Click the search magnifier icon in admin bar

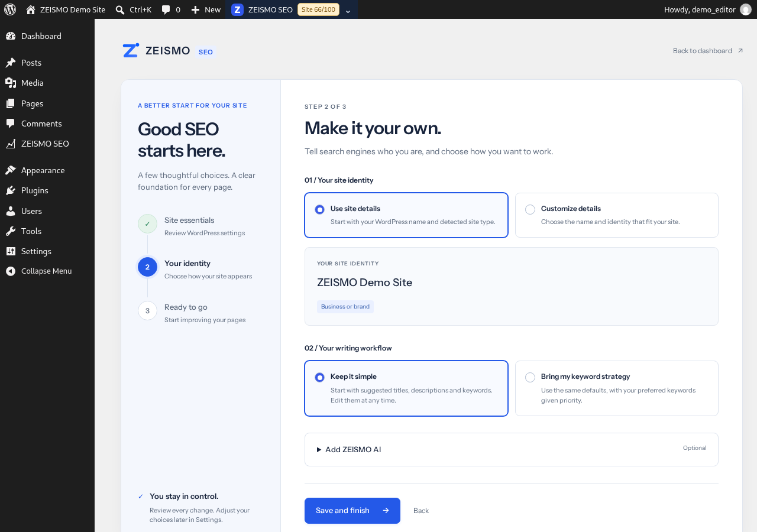coord(120,9)
